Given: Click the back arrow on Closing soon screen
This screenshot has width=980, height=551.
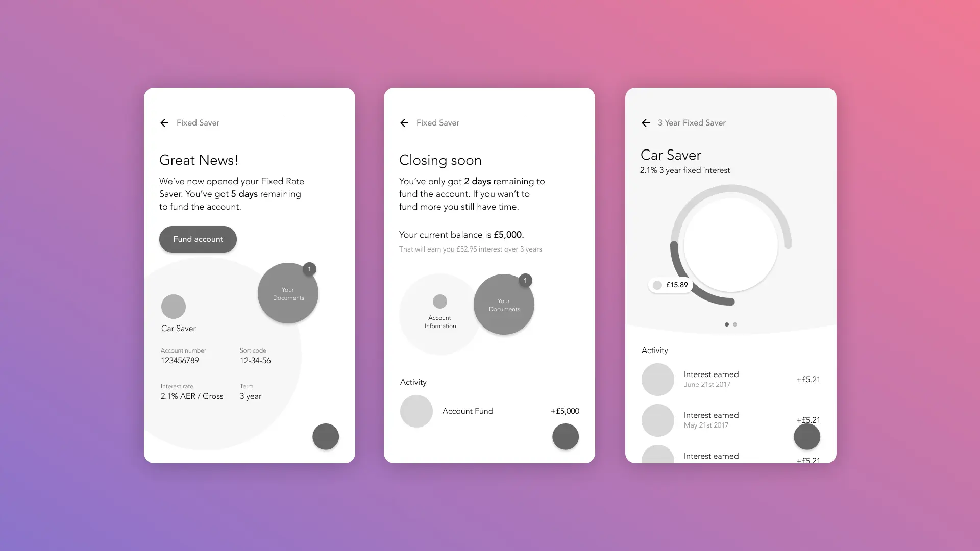Looking at the screenshot, I should 404,122.
